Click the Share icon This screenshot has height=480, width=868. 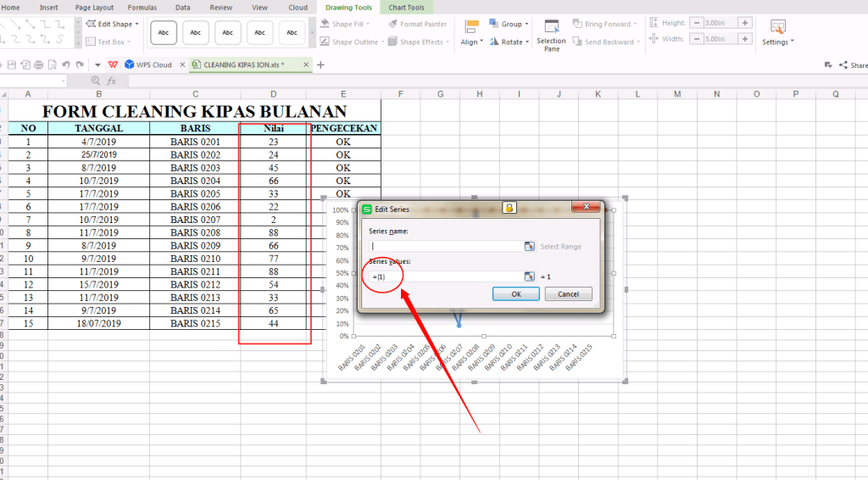[843, 65]
